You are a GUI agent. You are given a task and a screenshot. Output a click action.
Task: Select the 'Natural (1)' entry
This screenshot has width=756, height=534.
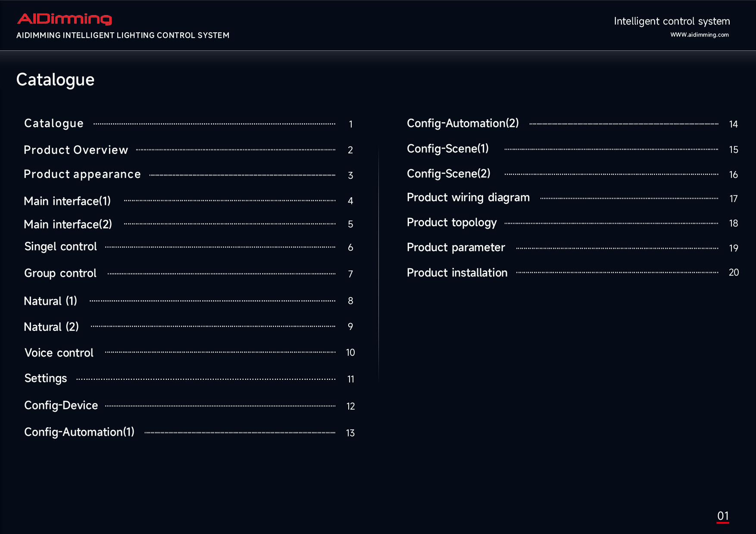pos(50,301)
